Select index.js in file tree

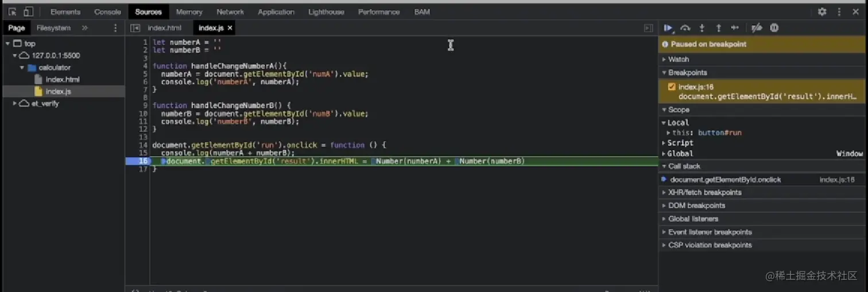pos(58,91)
